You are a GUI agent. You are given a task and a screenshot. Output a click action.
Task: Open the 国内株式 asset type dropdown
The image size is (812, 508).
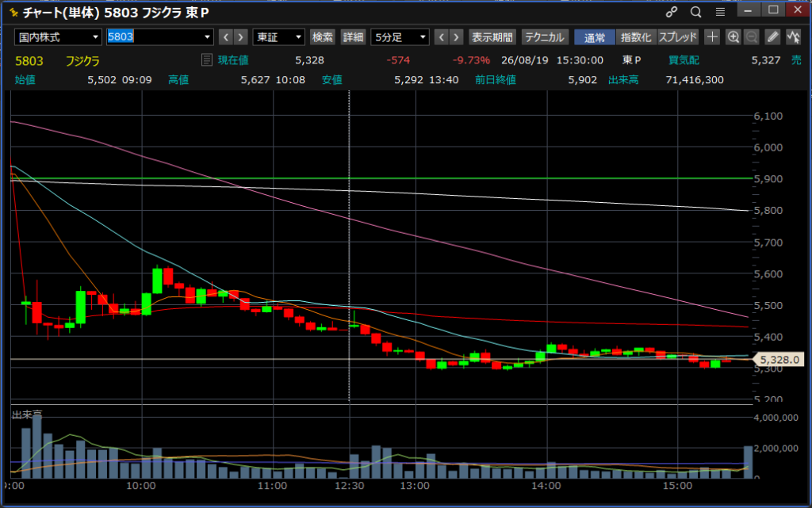click(x=58, y=37)
